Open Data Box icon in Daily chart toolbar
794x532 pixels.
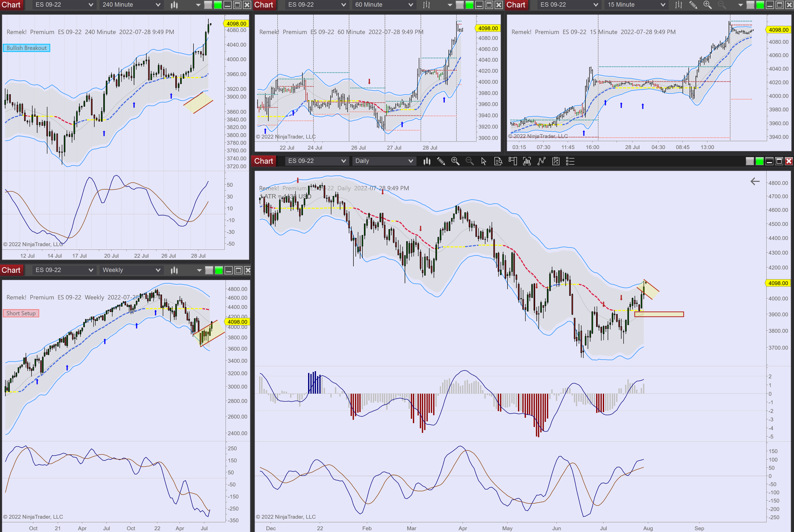tap(498, 161)
